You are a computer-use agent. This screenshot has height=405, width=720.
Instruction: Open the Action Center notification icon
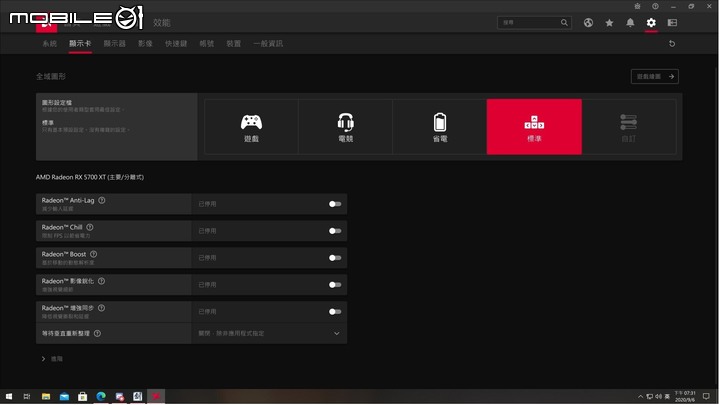tap(706, 396)
